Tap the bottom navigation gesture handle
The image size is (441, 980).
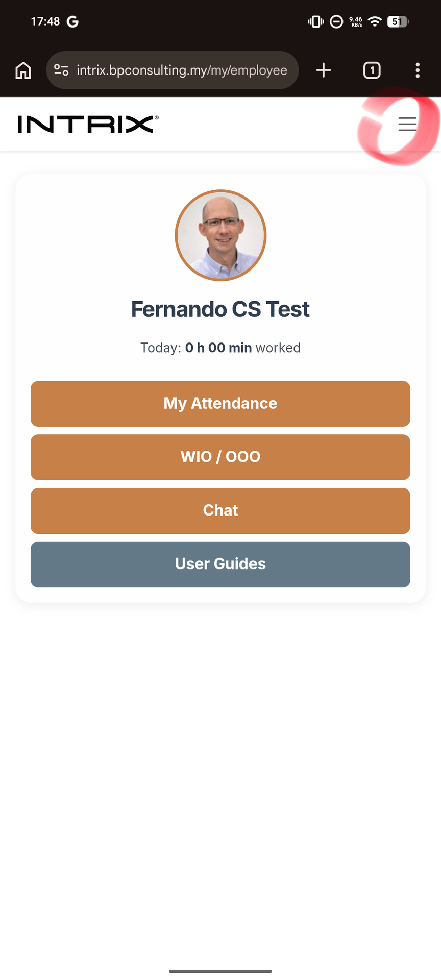220,971
